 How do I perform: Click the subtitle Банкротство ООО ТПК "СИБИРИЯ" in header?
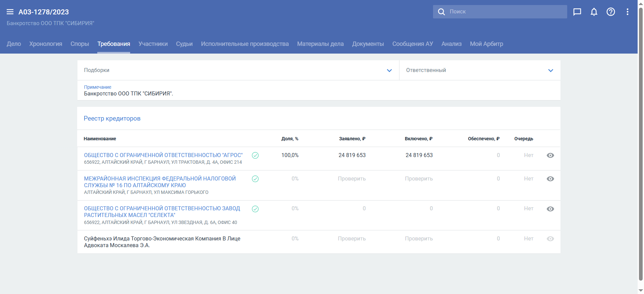coord(50,23)
